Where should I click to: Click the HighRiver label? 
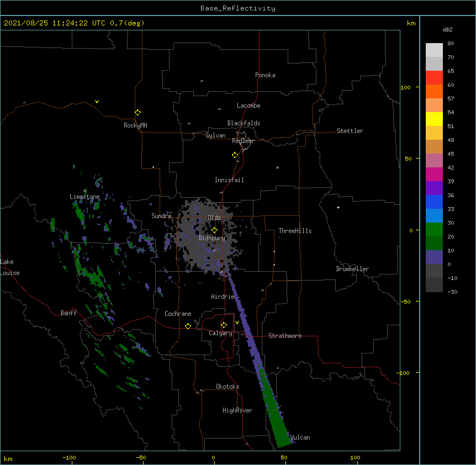point(237,410)
